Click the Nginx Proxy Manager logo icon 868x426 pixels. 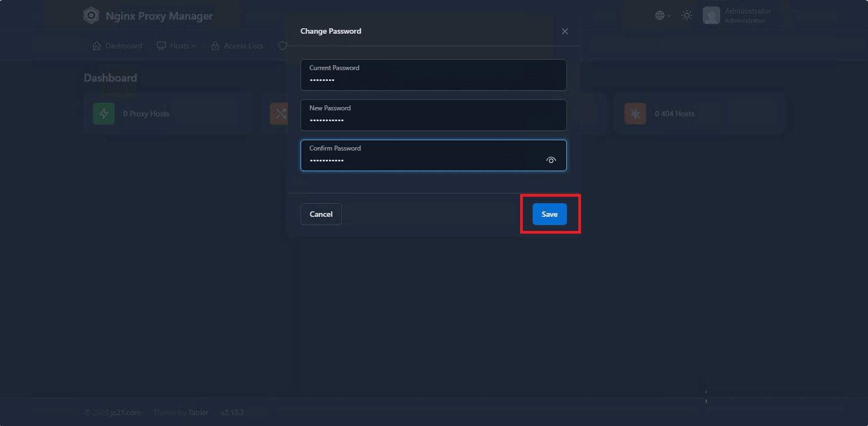91,16
